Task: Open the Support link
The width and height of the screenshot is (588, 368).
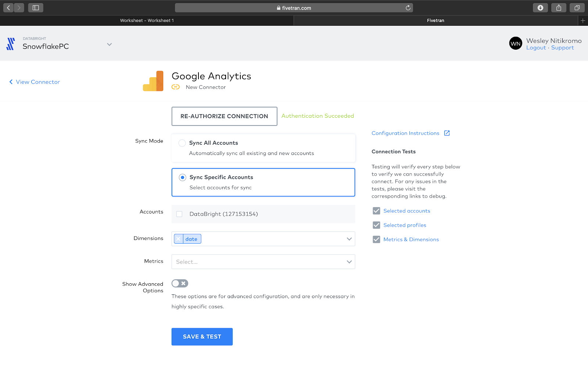Action: (x=562, y=48)
